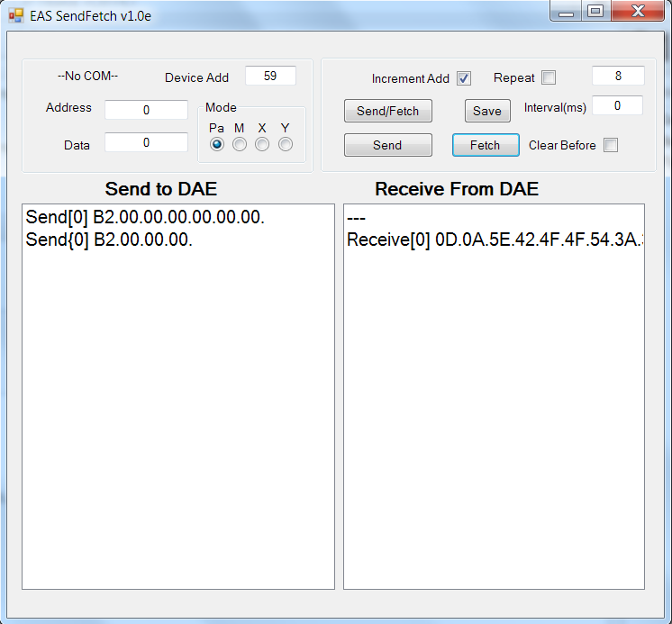The image size is (672, 624).
Task: Focus the Device Add input field
Action: (x=270, y=77)
